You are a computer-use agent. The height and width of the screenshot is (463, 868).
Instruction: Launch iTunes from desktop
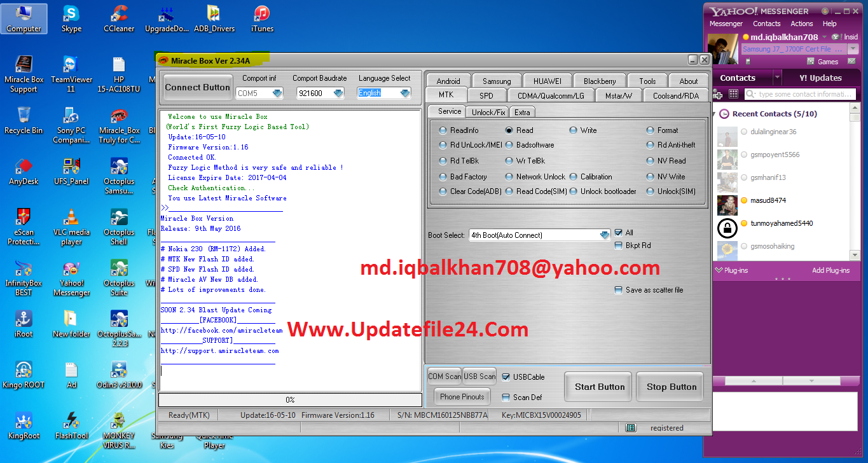point(262,19)
